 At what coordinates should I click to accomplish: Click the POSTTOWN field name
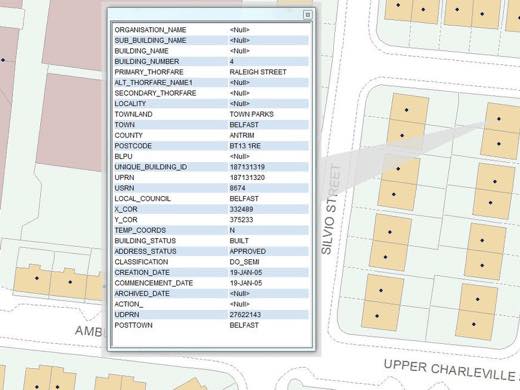coord(133,325)
